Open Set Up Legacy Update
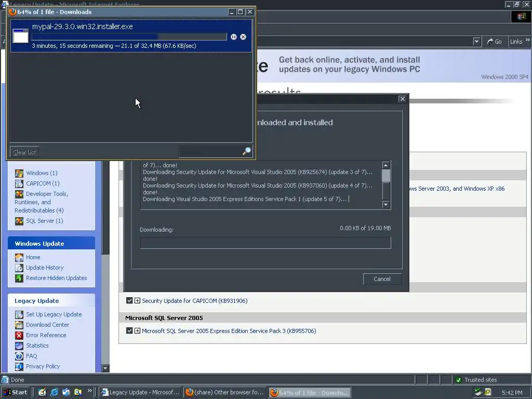The width and height of the screenshot is (532, 399). (x=54, y=314)
